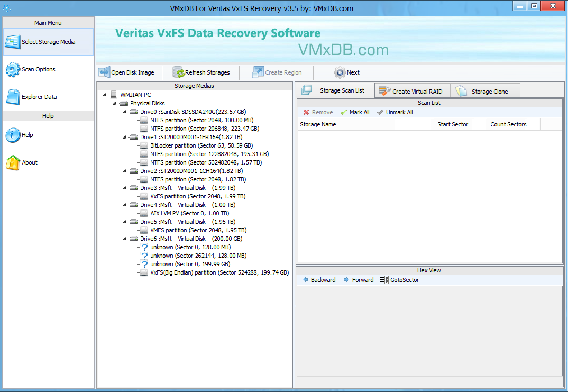Click Mark All in the Scan List

(355, 112)
